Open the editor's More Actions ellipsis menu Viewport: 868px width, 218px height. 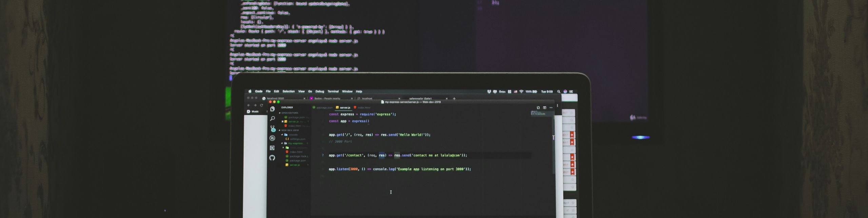(551, 108)
